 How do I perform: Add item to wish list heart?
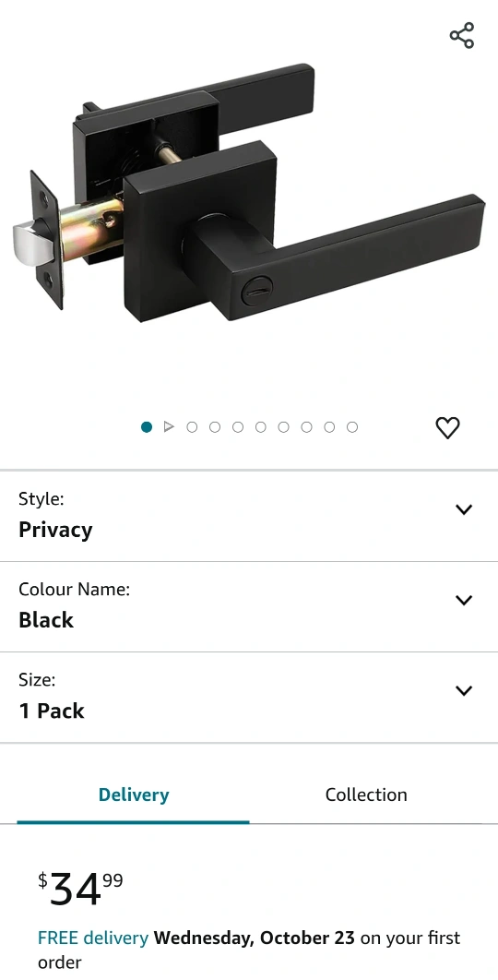pos(447,427)
